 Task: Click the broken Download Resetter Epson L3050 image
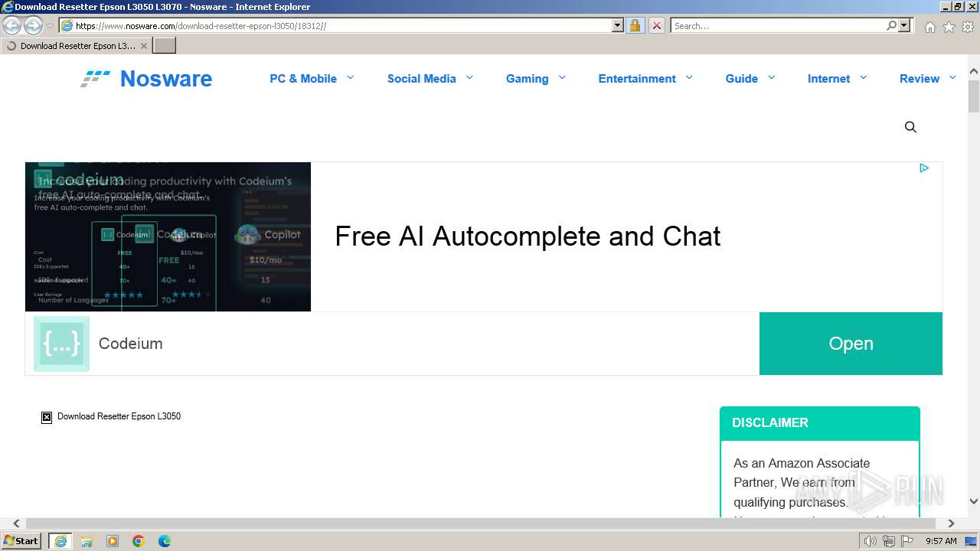111,416
